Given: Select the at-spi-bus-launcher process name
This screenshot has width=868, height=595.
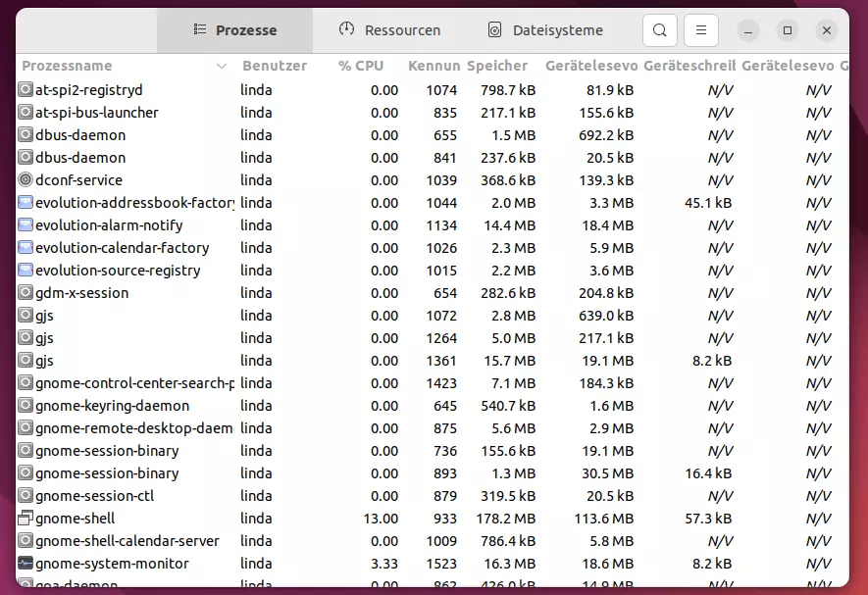Looking at the screenshot, I should click(x=97, y=113).
